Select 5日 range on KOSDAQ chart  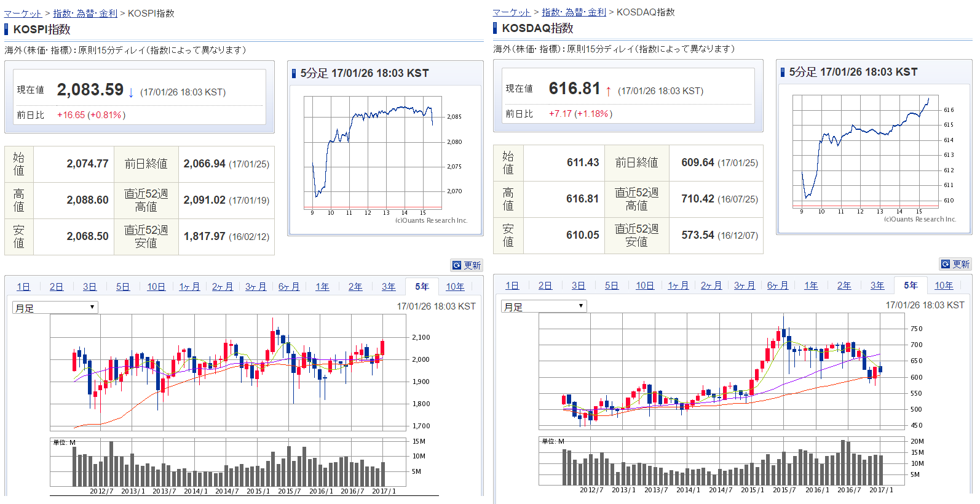611,286
